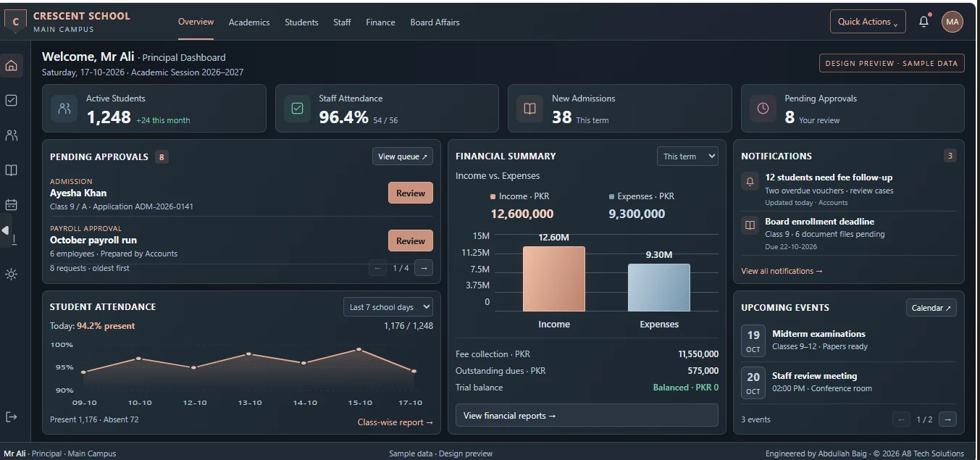980x460 pixels.
Task: Open the This term period dropdown
Action: (x=687, y=156)
